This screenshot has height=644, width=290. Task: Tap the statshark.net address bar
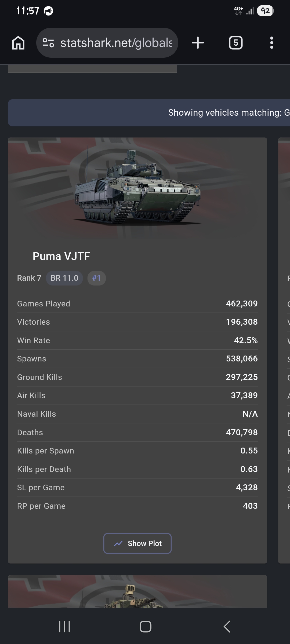[x=107, y=43]
